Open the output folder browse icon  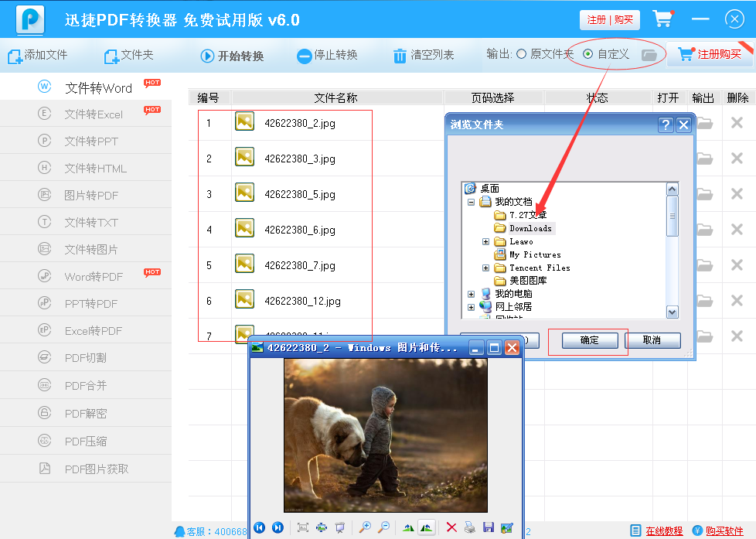[649, 55]
